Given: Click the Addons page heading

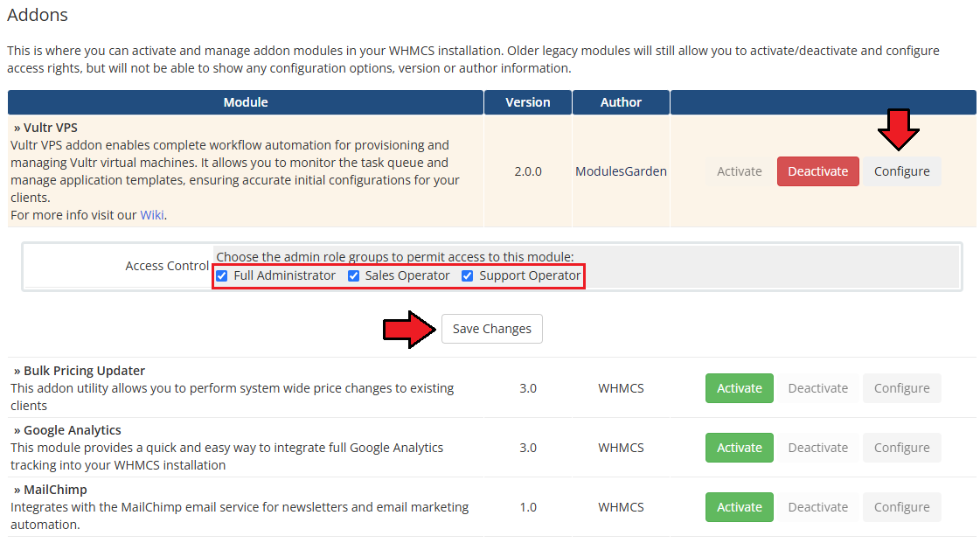Looking at the screenshot, I should (38, 15).
